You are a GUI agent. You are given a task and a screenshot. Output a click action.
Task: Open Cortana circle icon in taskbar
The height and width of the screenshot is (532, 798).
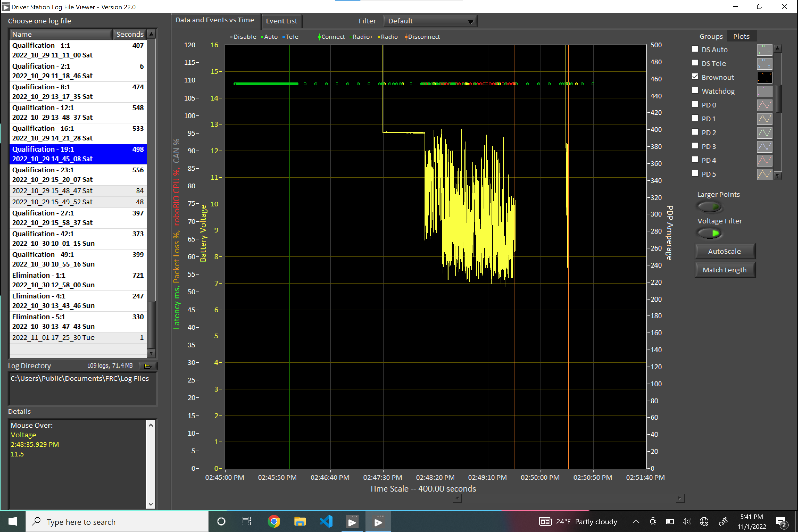point(221,521)
